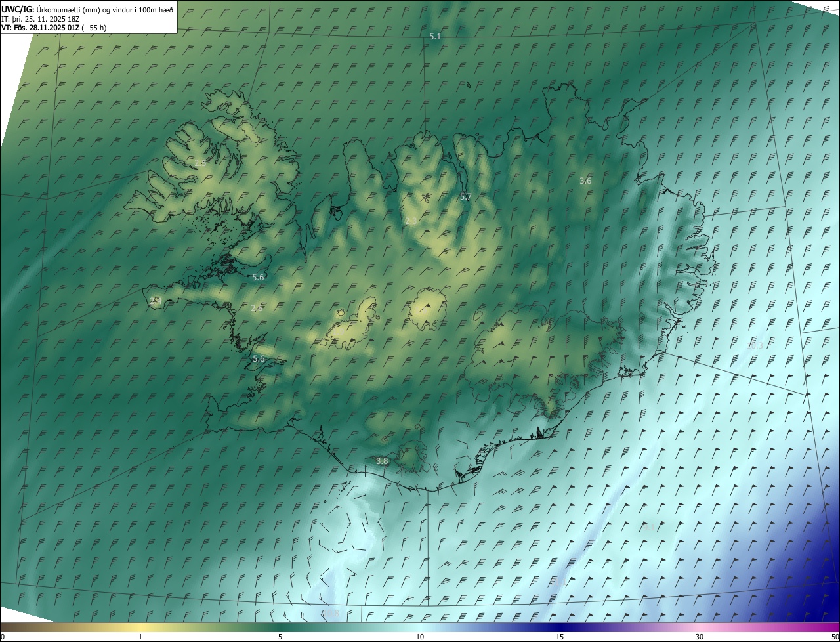The height and width of the screenshot is (642, 840).
Task: Click the 5 tick on the color scale
Action: [280, 637]
